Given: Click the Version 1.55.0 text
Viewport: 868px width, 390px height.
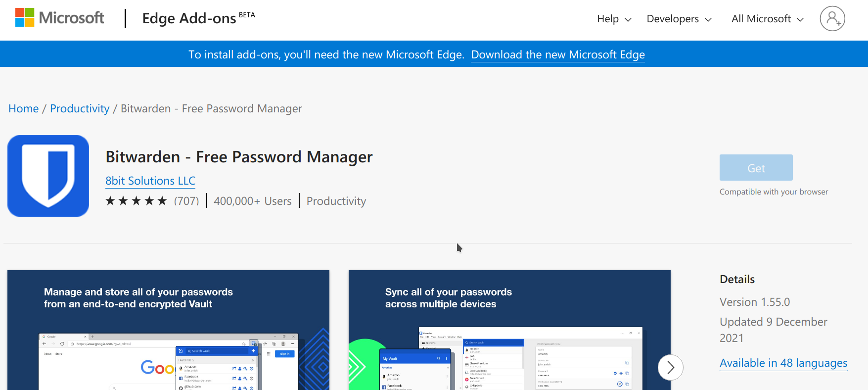Looking at the screenshot, I should click(755, 302).
